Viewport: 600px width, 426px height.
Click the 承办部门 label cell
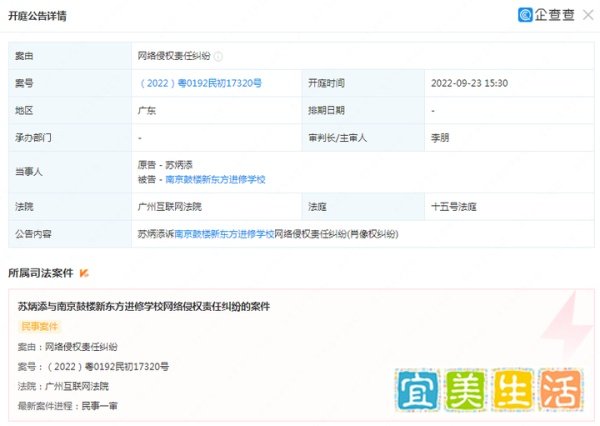click(70, 138)
